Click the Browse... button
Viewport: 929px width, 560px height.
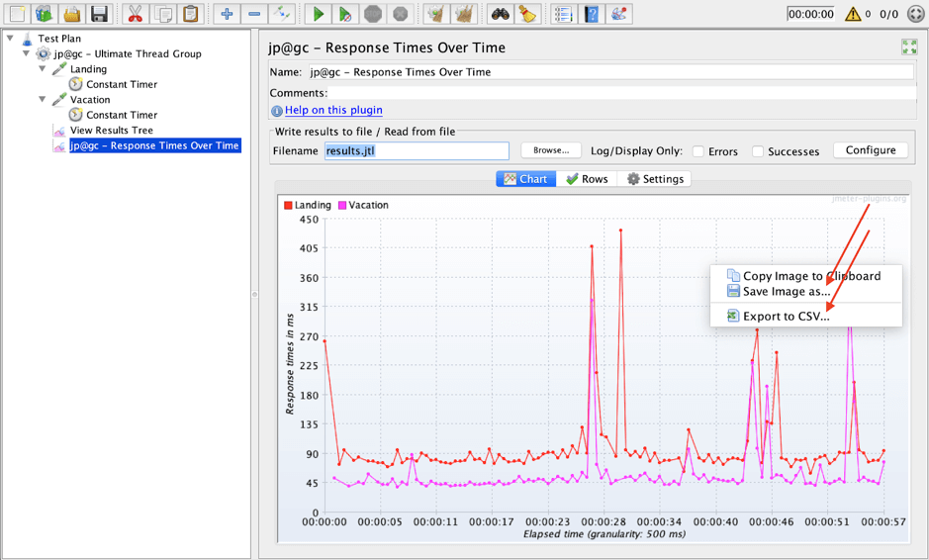(x=551, y=150)
